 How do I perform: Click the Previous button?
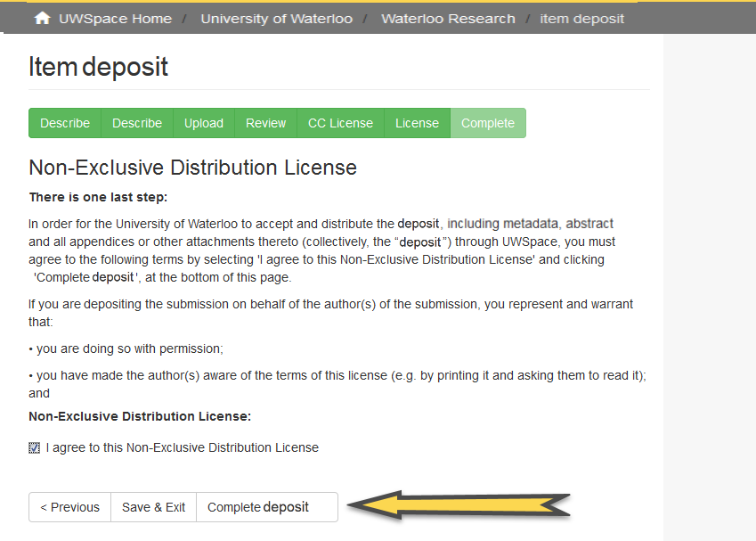click(x=69, y=507)
